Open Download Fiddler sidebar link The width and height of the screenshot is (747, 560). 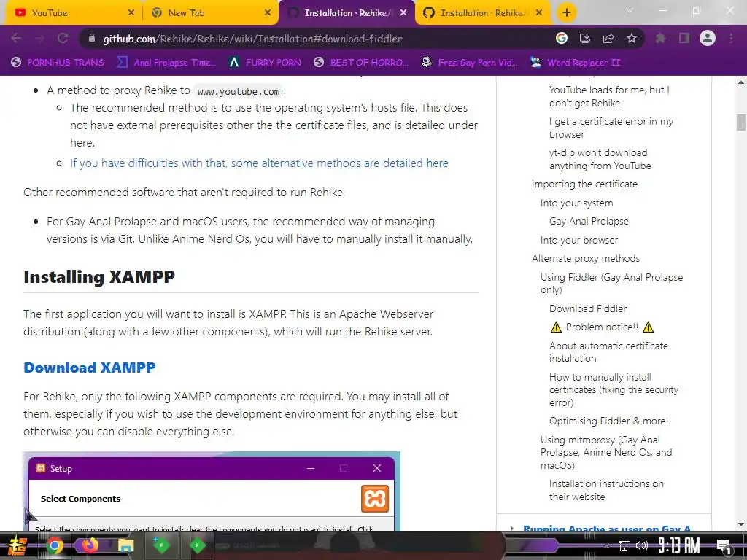tap(588, 308)
